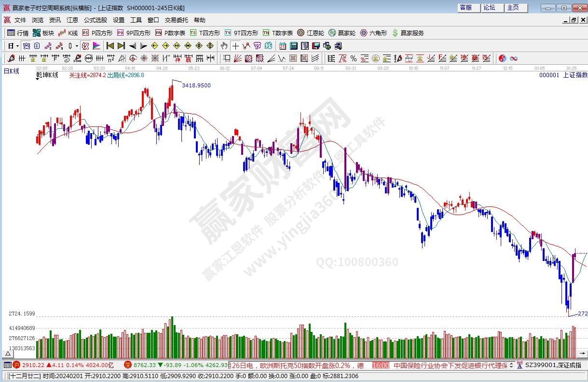Select the percent ratio drawing tool
This screenshot has width=588, height=382.
point(353,58)
